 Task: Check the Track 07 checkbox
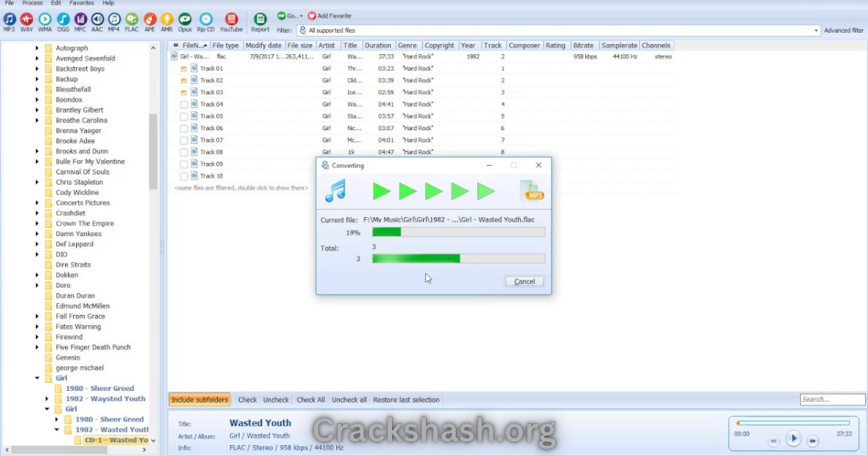click(184, 140)
